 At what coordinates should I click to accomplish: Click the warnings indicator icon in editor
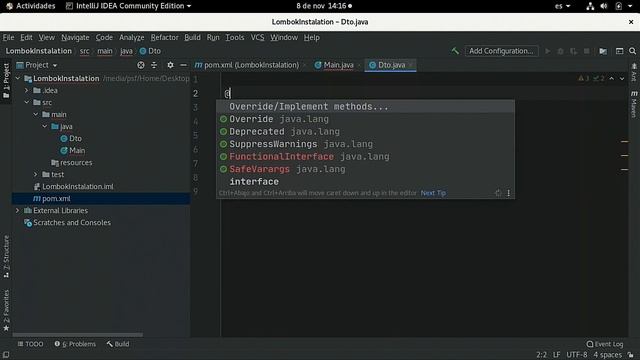click(x=583, y=78)
